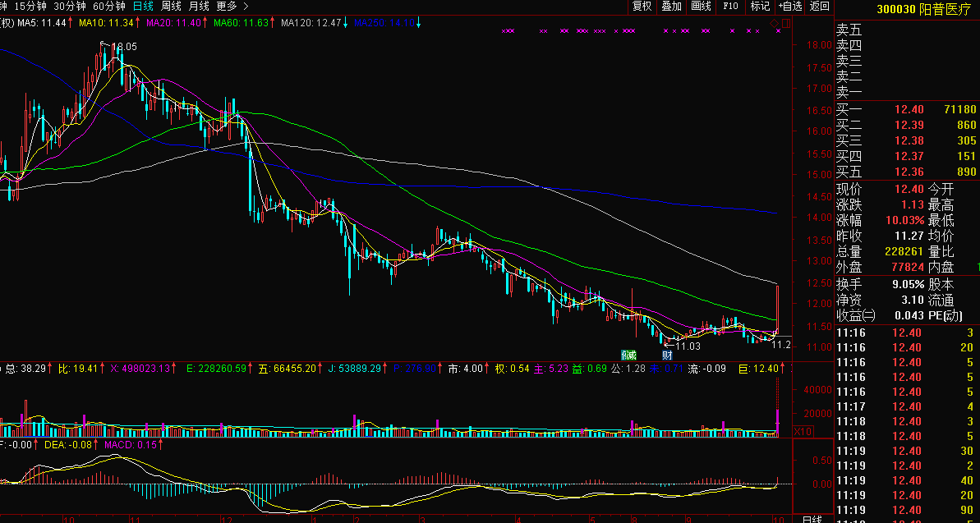Click the arrow right of 更多
The width and height of the screenshot is (980, 523).
click(x=245, y=7)
